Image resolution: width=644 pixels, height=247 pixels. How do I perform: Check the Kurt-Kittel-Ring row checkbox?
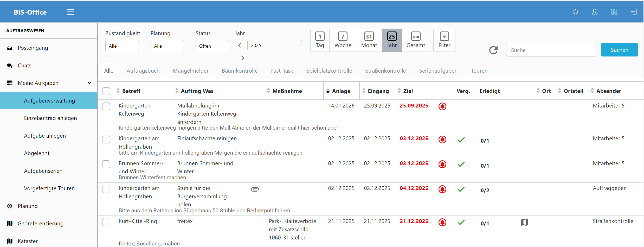[x=106, y=222]
